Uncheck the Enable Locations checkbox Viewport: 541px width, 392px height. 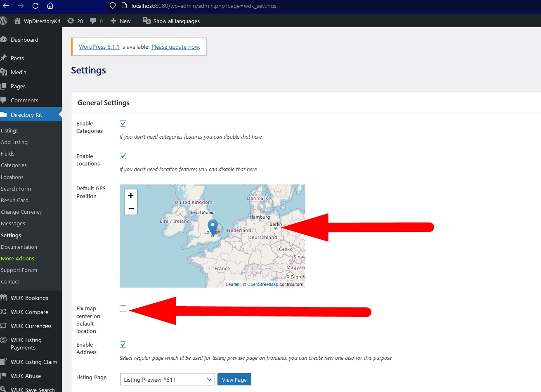tap(123, 156)
